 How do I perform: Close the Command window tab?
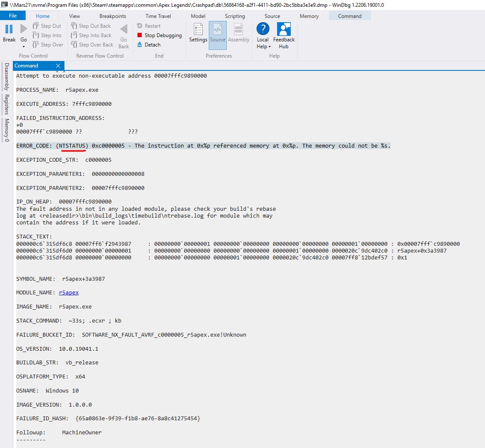[58, 66]
